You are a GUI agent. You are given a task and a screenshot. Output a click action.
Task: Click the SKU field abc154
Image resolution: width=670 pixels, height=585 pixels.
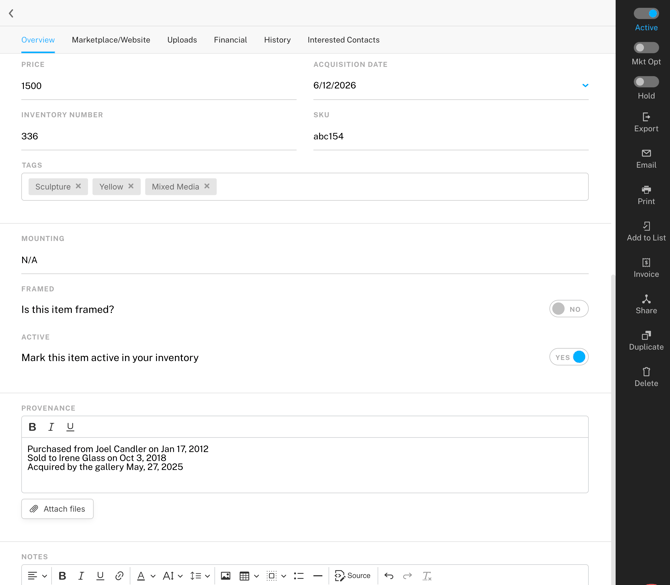click(x=451, y=136)
